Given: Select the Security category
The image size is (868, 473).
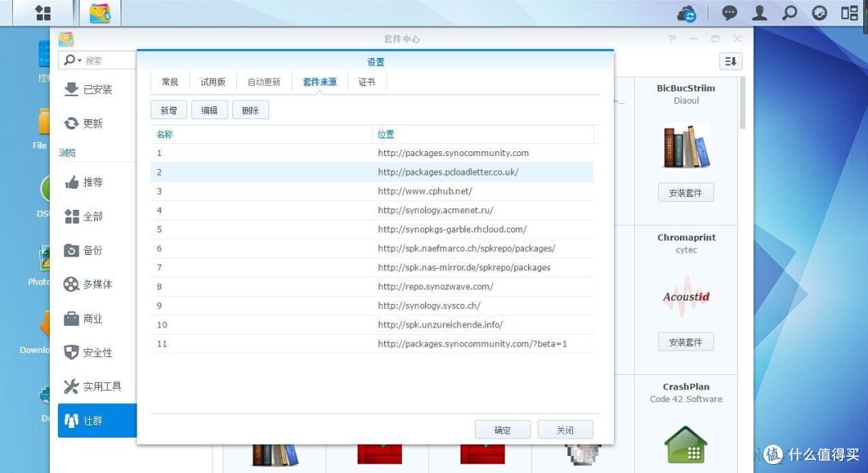Looking at the screenshot, I should 97,352.
